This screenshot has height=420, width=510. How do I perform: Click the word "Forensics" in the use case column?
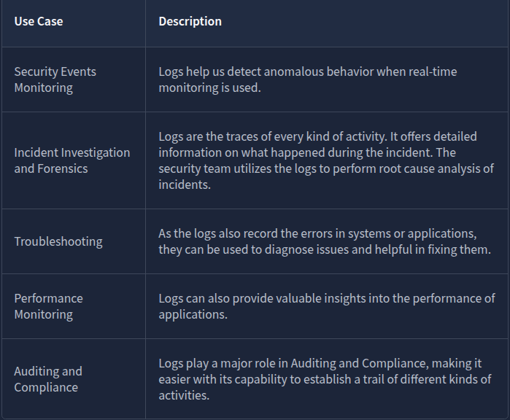pyautogui.click(x=63, y=168)
